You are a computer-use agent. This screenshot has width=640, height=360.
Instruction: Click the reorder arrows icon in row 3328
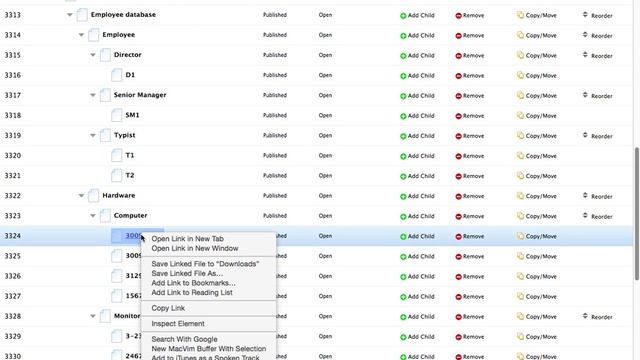point(585,316)
